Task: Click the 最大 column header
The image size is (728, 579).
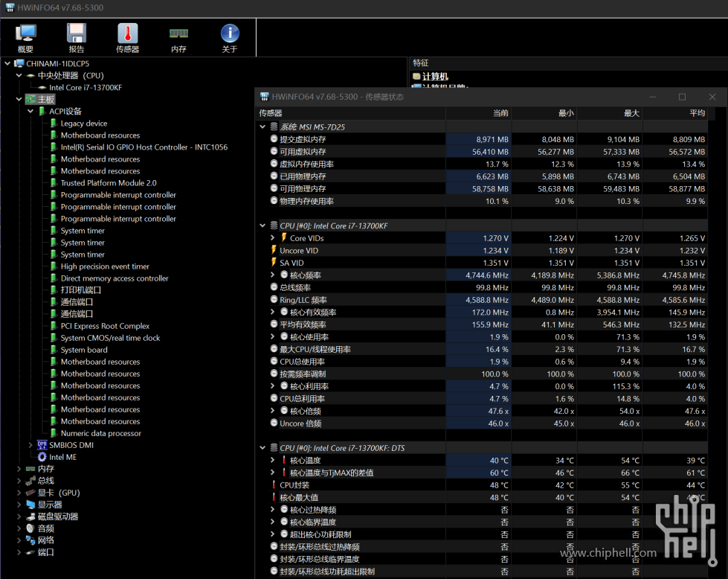Action: pos(610,113)
